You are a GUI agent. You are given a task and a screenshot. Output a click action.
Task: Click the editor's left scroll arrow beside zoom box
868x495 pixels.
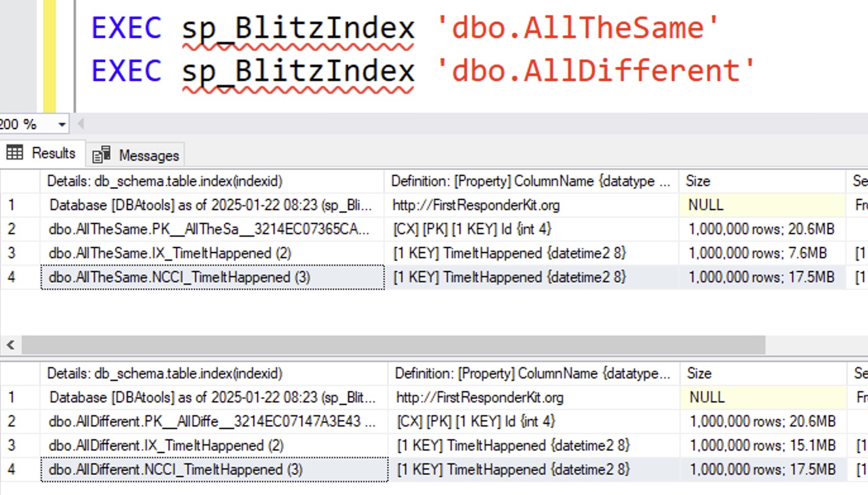(x=80, y=125)
